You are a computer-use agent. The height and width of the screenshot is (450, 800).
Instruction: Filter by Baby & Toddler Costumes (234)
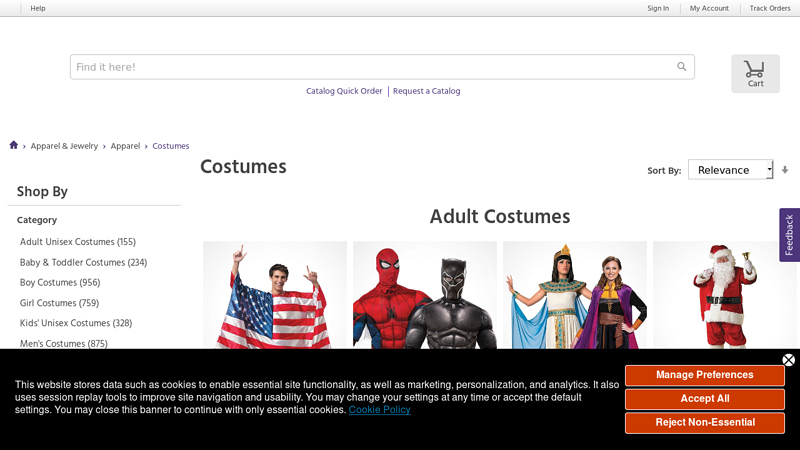83,262
